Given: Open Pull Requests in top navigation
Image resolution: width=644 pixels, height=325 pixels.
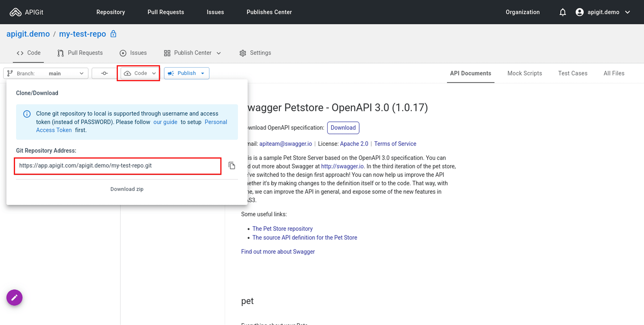Looking at the screenshot, I should (166, 12).
